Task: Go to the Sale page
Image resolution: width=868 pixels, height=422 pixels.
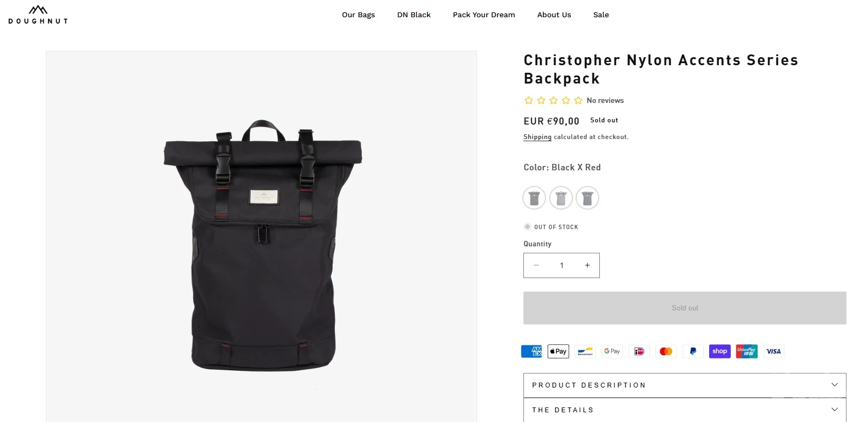Action: coord(601,15)
